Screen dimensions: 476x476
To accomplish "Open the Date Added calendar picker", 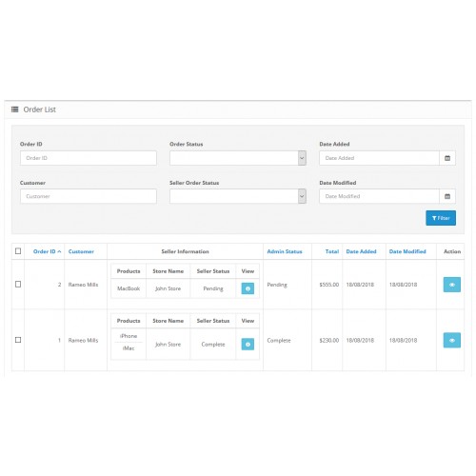I will click(447, 158).
